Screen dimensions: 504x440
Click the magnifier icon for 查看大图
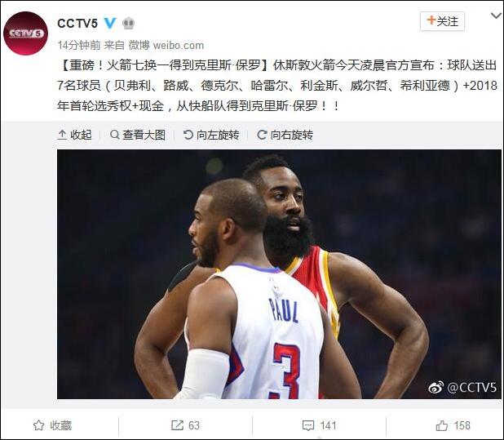tap(115, 135)
